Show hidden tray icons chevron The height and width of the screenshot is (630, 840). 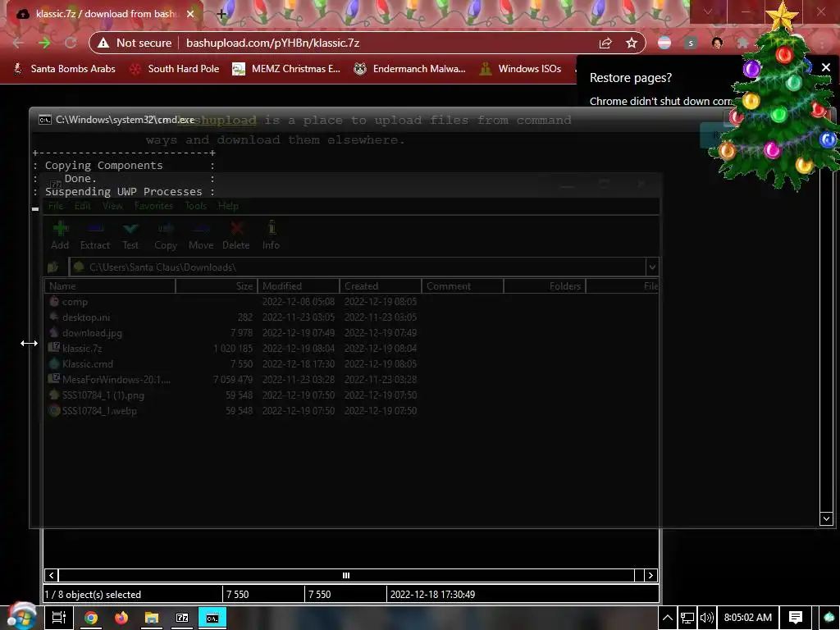(x=668, y=618)
